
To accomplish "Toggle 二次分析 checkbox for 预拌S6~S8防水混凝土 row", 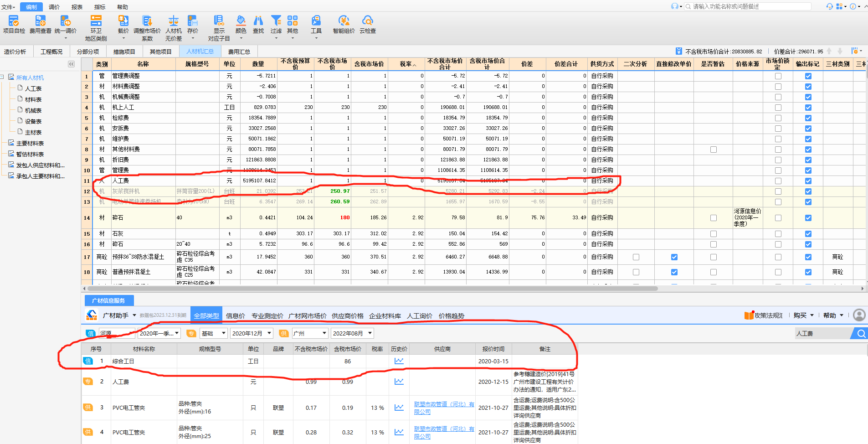I will 636,257.
